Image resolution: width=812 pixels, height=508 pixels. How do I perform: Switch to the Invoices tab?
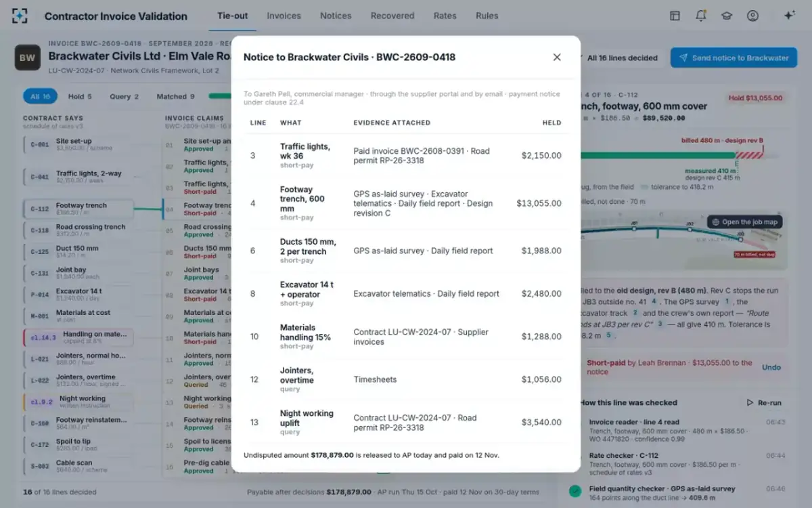tap(284, 16)
